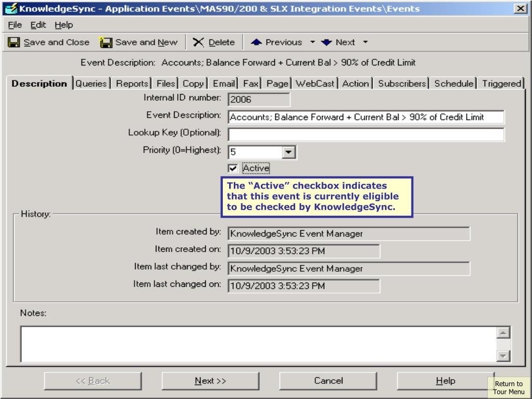Switch to the WebCast tab
Viewport: 532px width, 399px height.
point(315,84)
